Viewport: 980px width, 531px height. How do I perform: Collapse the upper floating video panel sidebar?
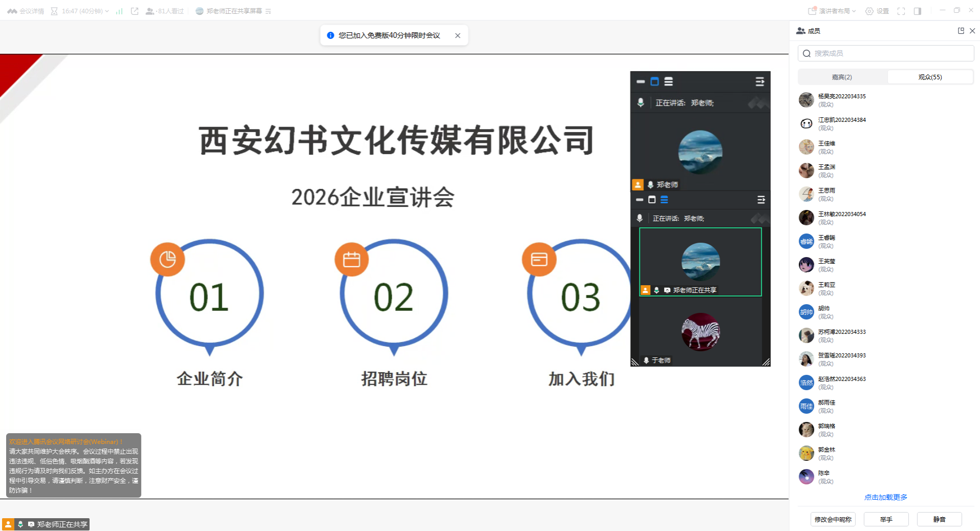click(760, 81)
